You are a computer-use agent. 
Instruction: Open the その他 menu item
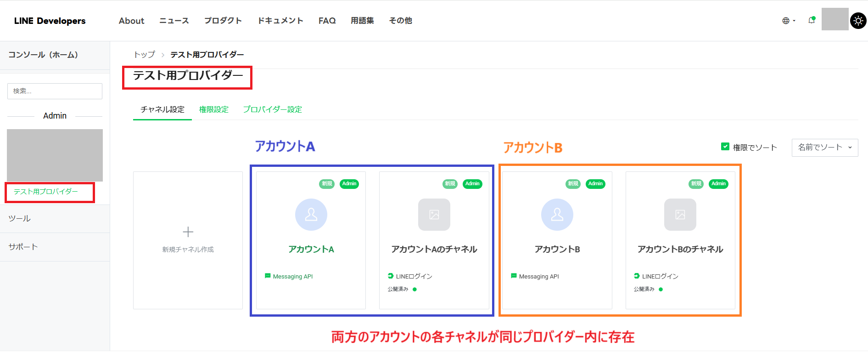(x=400, y=21)
